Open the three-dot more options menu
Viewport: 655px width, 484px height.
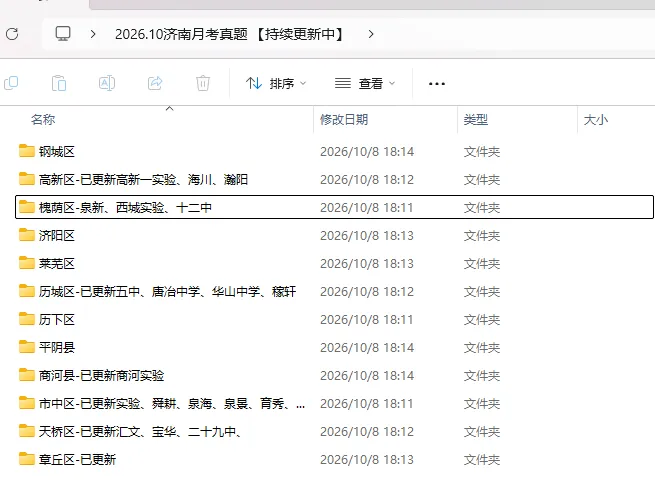[x=437, y=84]
